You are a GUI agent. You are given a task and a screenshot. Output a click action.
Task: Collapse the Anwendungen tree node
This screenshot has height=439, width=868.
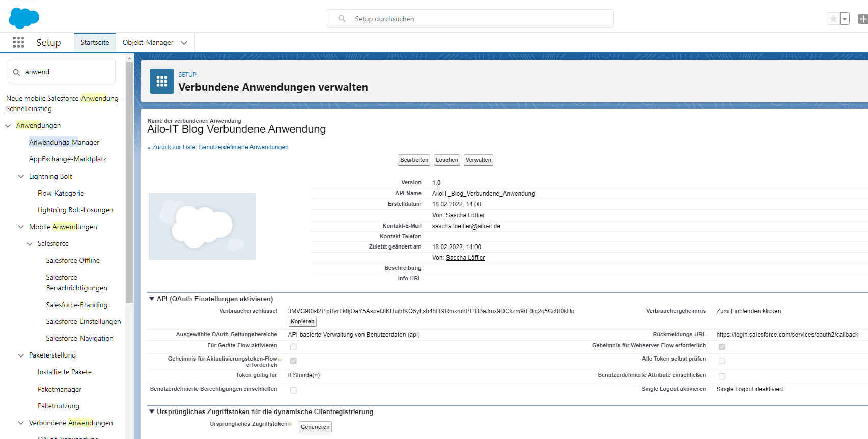[x=8, y=126]
